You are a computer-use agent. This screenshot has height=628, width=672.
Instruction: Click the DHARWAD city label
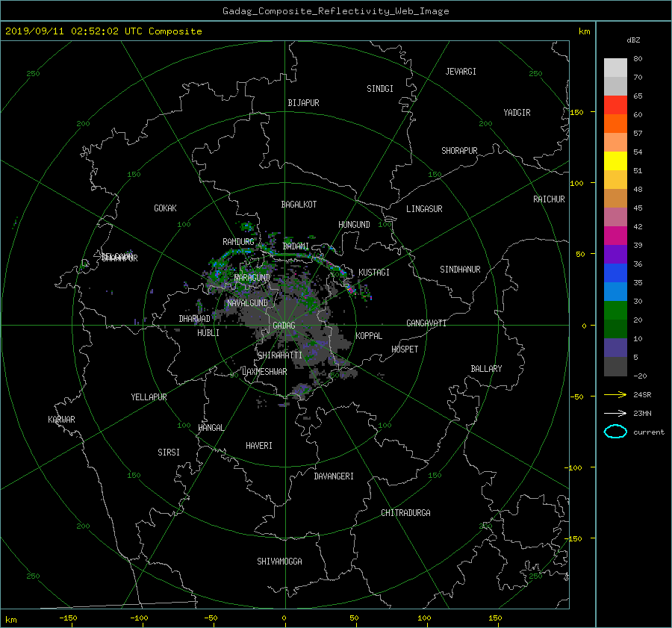tap(195, 319)
